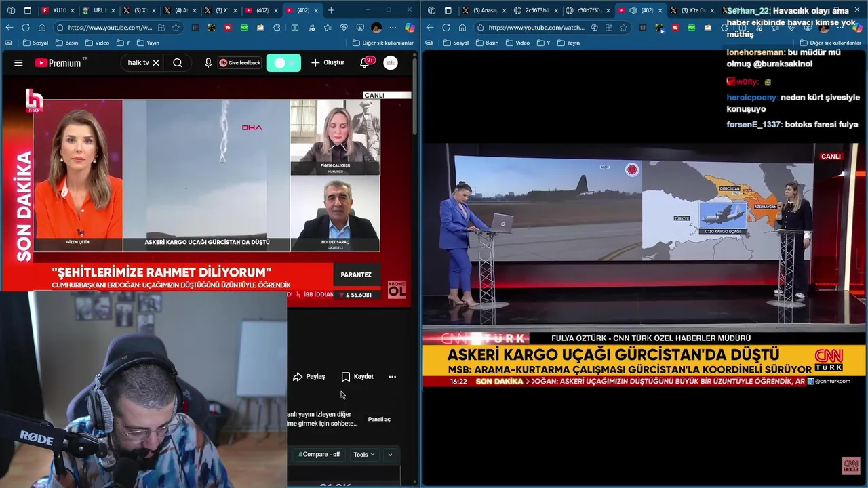Screen dimensions: 868x488
Task: Toggle the teal switch in YouTube header
Action: 283,63
